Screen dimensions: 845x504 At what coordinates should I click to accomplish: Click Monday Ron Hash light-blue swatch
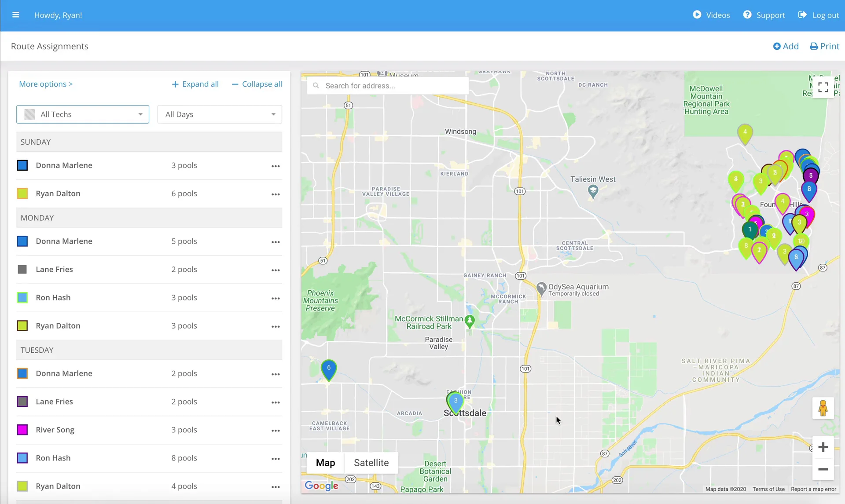click(22, 297)
